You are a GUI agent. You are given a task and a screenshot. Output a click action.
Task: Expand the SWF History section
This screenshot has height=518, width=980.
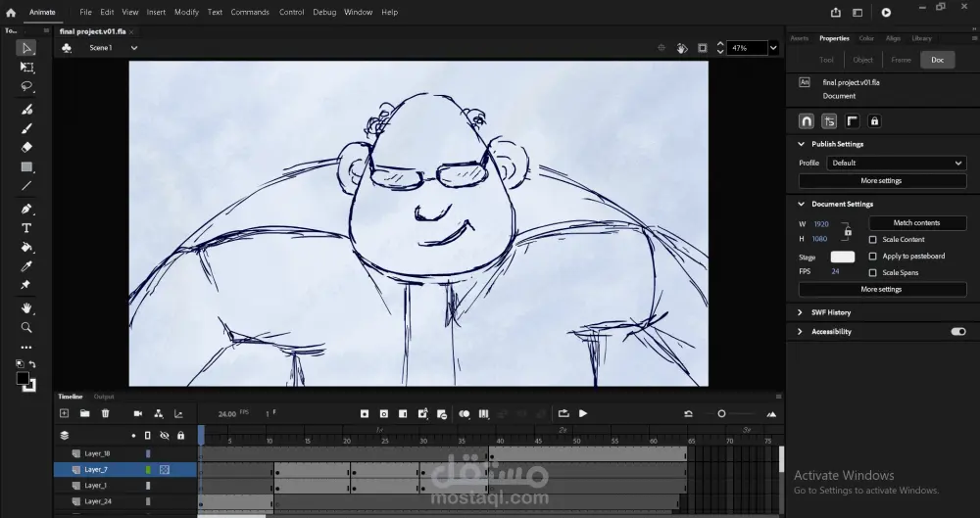coord(800,312)
